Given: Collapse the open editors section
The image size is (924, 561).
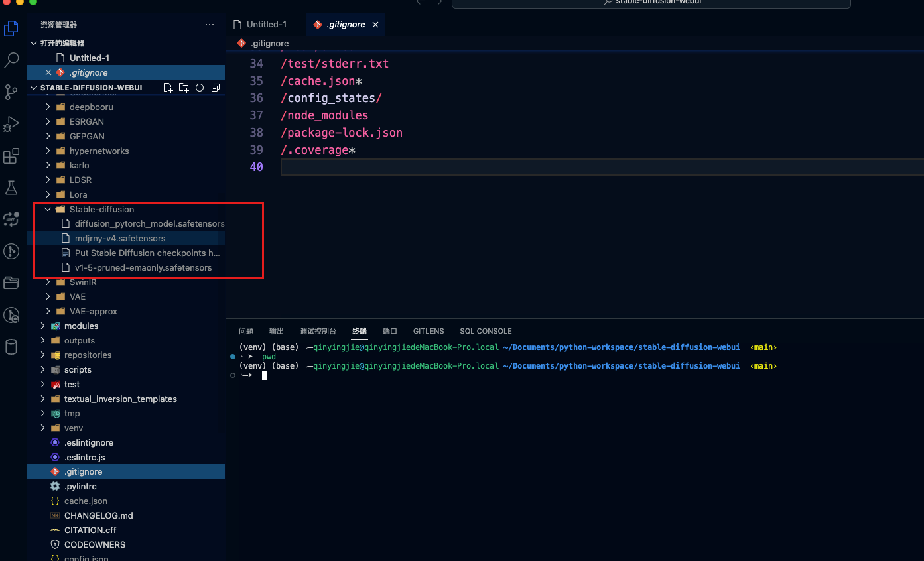Looking at the screenshot, I should click(34, 43).
